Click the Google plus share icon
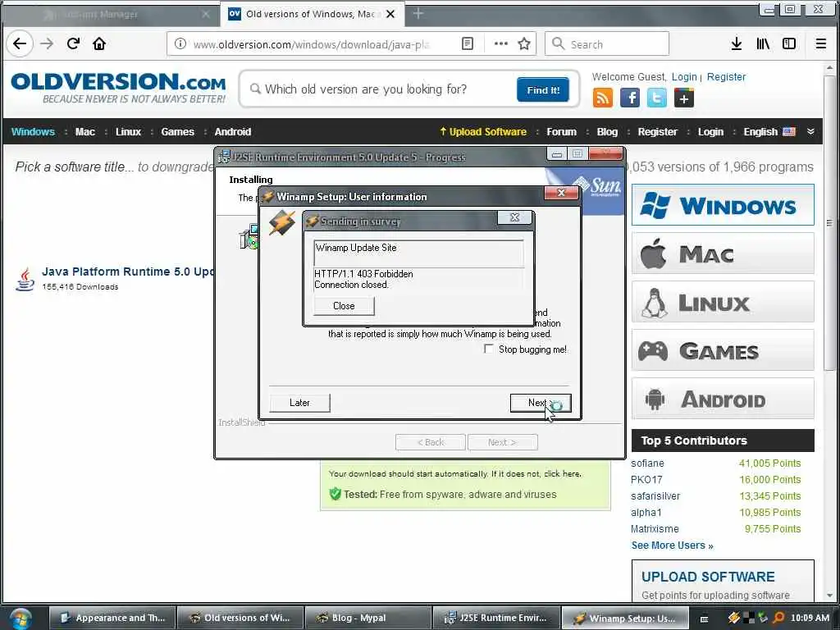 coord(683,98)
